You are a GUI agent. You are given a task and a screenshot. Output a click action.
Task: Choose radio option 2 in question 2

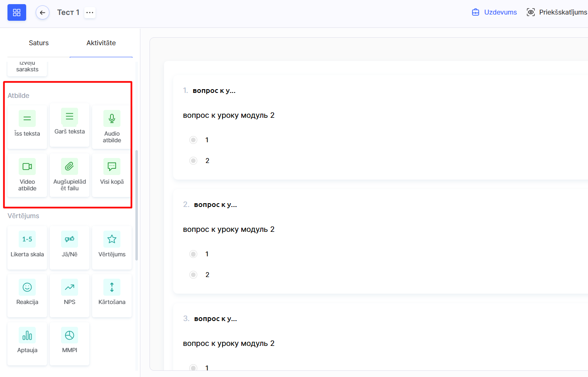(x=193, y=275)
